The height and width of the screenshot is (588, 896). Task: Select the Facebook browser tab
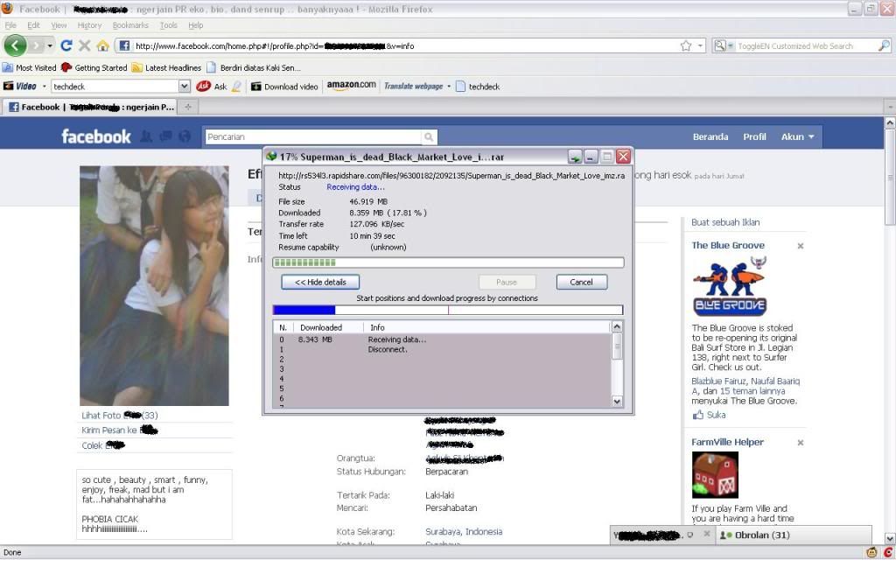(x=90, y=107)
